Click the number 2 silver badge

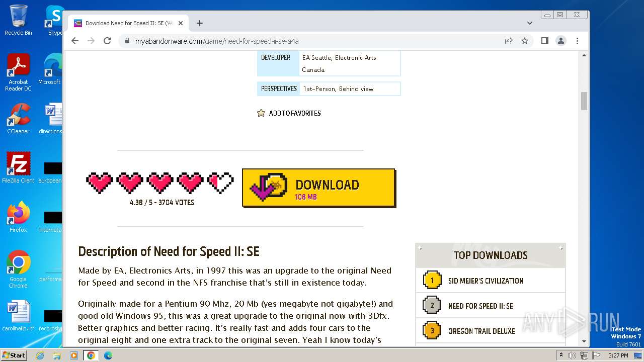432,306
